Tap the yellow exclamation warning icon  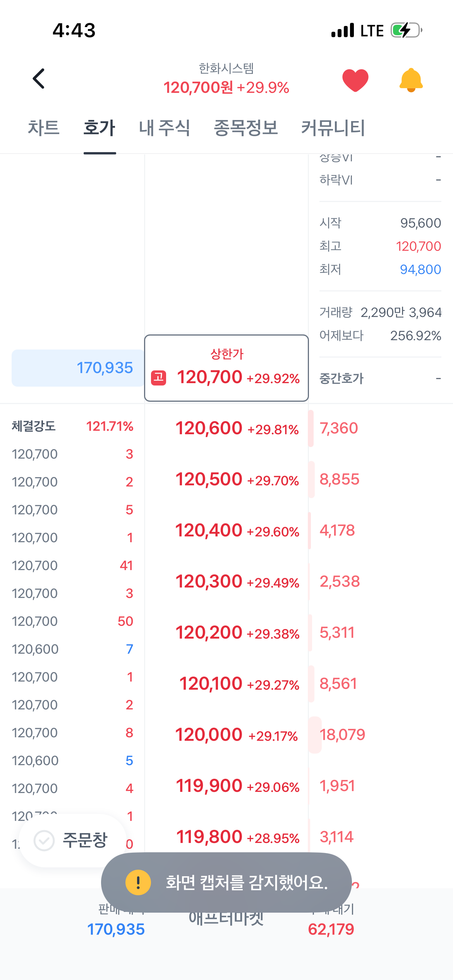[x=138, y=882]
